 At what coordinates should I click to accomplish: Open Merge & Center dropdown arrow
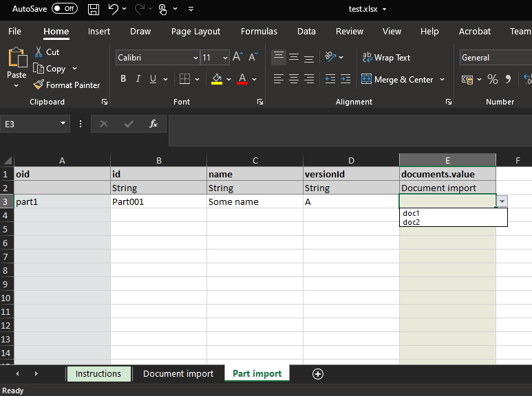click(x=442, y=79)
